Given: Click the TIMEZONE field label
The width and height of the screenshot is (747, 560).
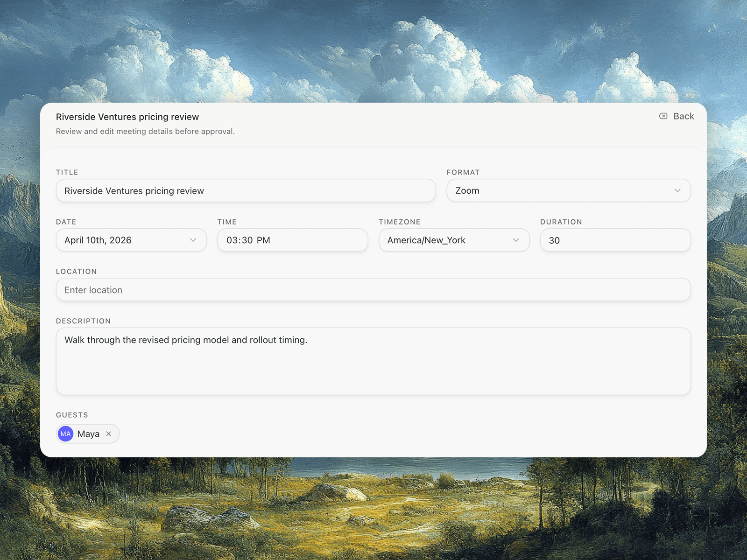Looking at the screenshot, I should [x=400, y=222].
